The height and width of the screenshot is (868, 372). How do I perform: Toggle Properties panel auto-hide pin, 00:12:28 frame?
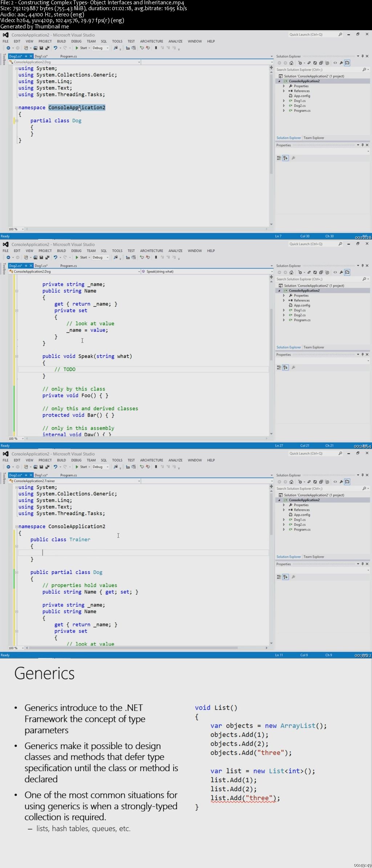[362, 145]
